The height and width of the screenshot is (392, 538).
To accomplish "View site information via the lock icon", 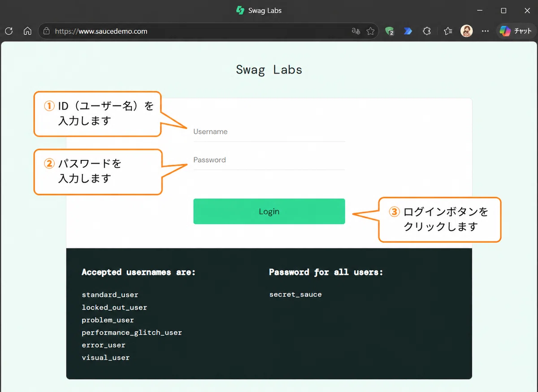I will 46,31.
